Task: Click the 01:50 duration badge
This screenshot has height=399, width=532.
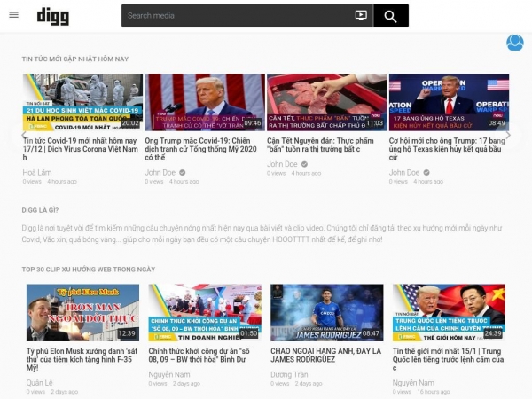Action: pos(248,333)
